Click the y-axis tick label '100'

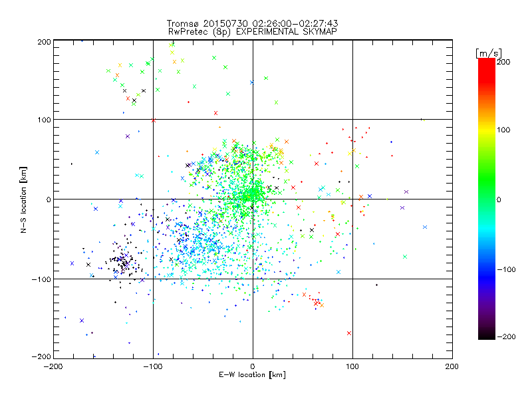[45, 120]
